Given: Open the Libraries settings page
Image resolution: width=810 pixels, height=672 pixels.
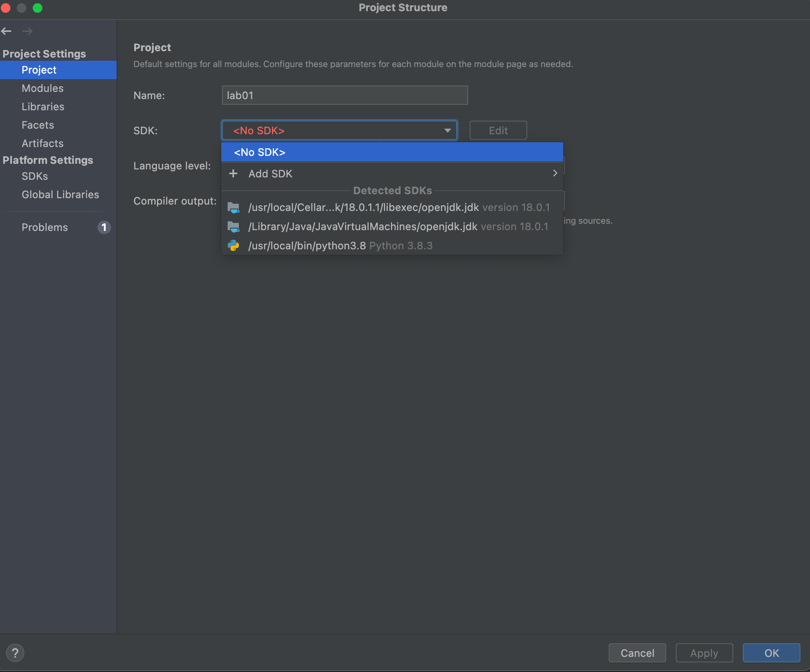Looking at the screenshot, I should (x=43, y=107).
